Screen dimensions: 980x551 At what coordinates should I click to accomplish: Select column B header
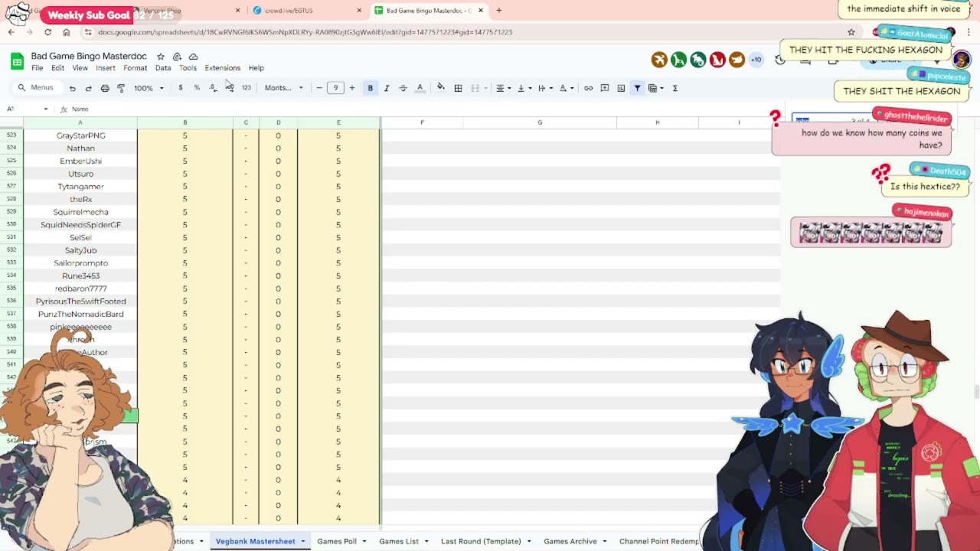(x=185, y=122)
